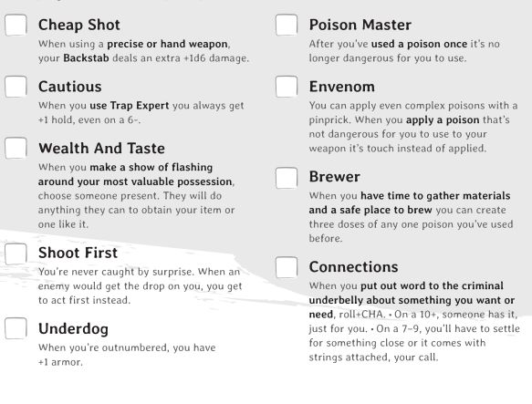Mark the Shoot First checkbox
The height and width of the screenshot is (404, 532).
tap(16, 254)
